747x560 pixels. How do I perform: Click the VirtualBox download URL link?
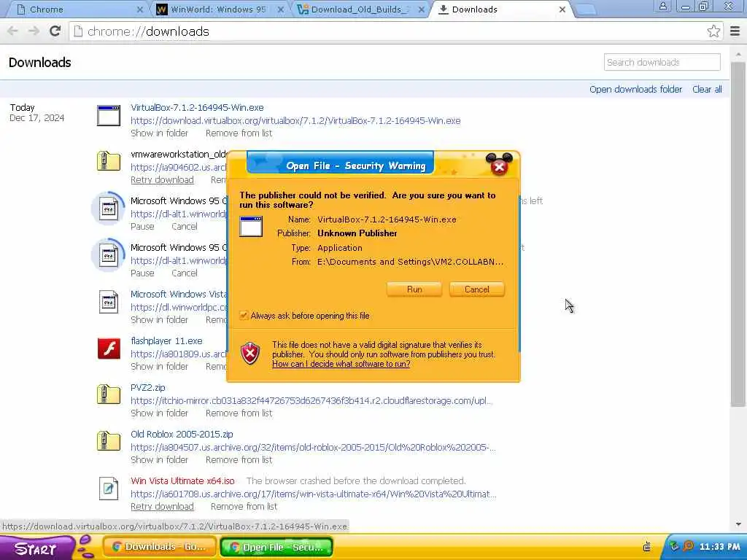(295, 120)
